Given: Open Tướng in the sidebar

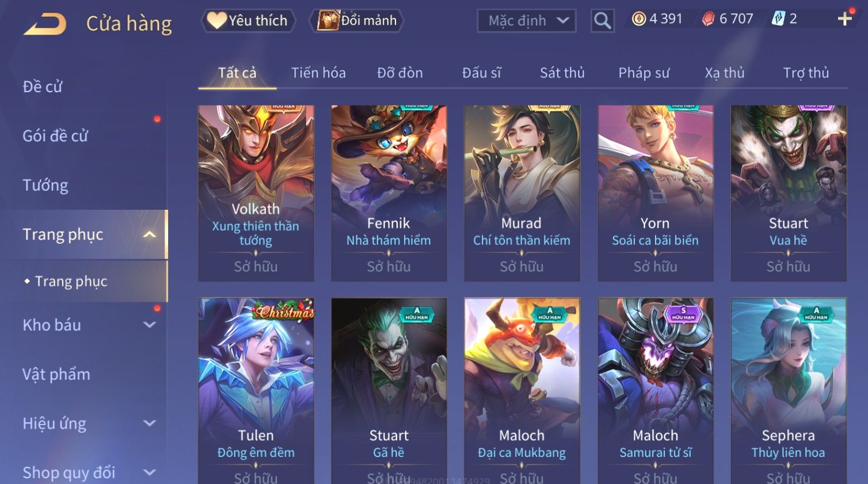Looking at the screenshot, I should (x=45, y=185).
